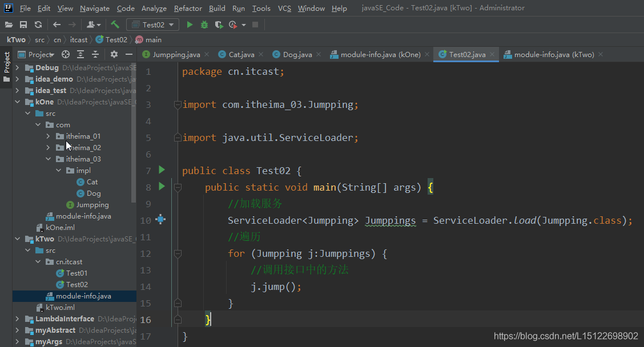The image size is (644, 347).
Task: Click the locate-in-project target icon
Action: point(66,54)
